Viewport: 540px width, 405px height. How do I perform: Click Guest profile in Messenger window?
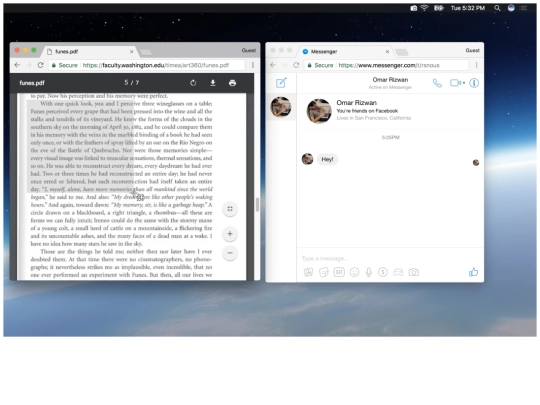point(472,50)
